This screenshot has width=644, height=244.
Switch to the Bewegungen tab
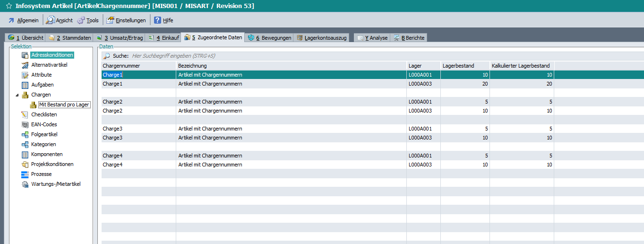(269, 38)
